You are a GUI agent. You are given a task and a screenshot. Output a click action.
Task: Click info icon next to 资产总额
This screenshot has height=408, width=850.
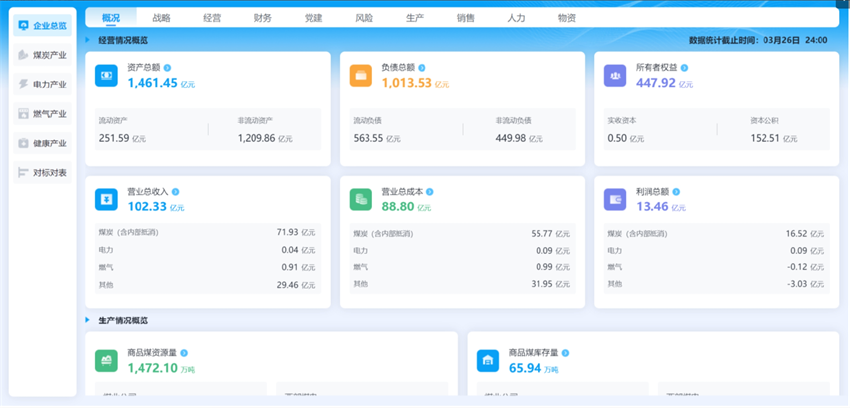click(x=168, y=68)
